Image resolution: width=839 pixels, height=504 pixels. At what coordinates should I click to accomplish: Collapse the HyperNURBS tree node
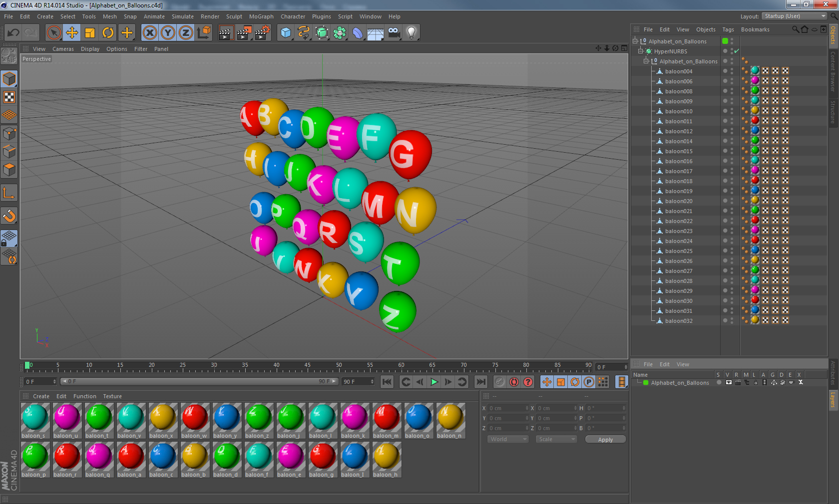pyautogui.click(x=641, y=51)
